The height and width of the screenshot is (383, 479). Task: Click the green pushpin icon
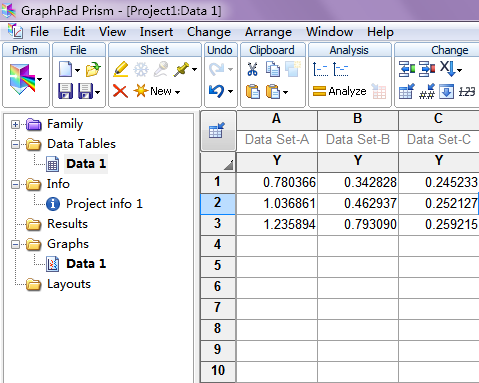point(182,69)
